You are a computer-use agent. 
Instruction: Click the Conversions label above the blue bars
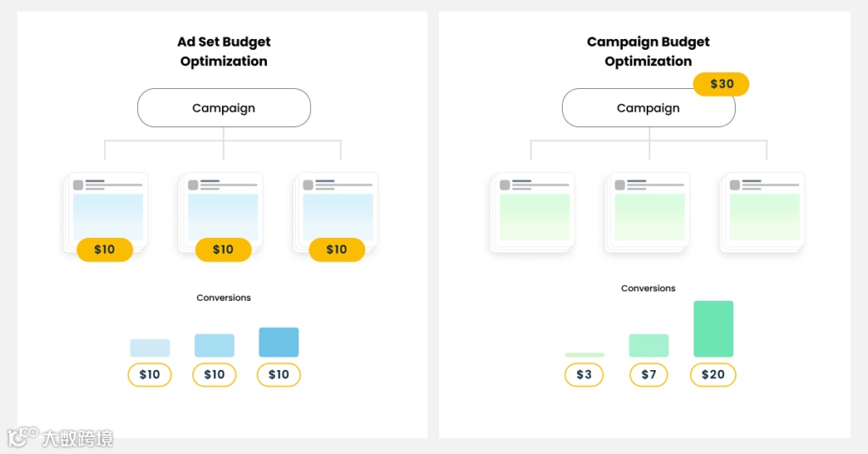[x=224, y=297]
